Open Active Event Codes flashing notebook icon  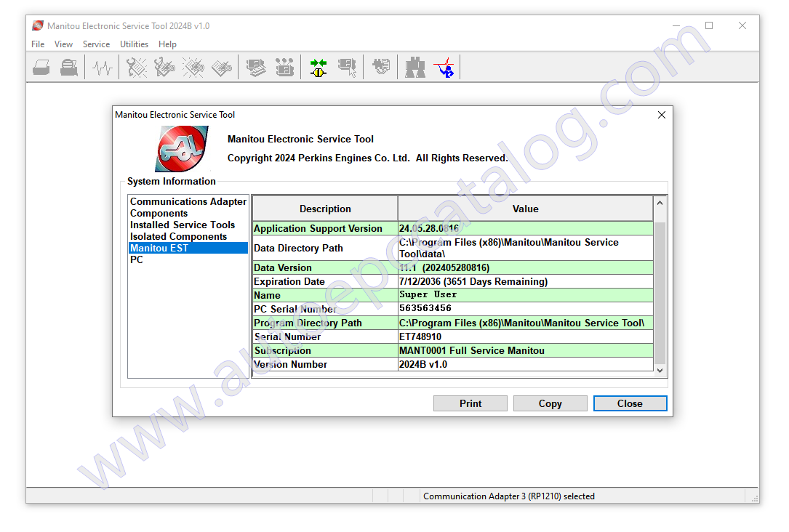pos(193,68)
